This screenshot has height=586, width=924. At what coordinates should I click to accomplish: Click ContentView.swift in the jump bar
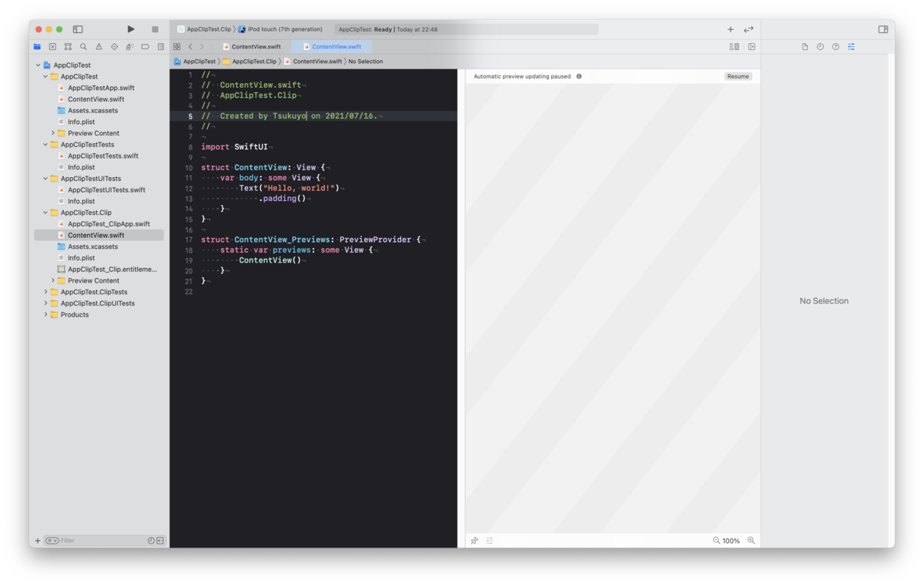[313, 62]
